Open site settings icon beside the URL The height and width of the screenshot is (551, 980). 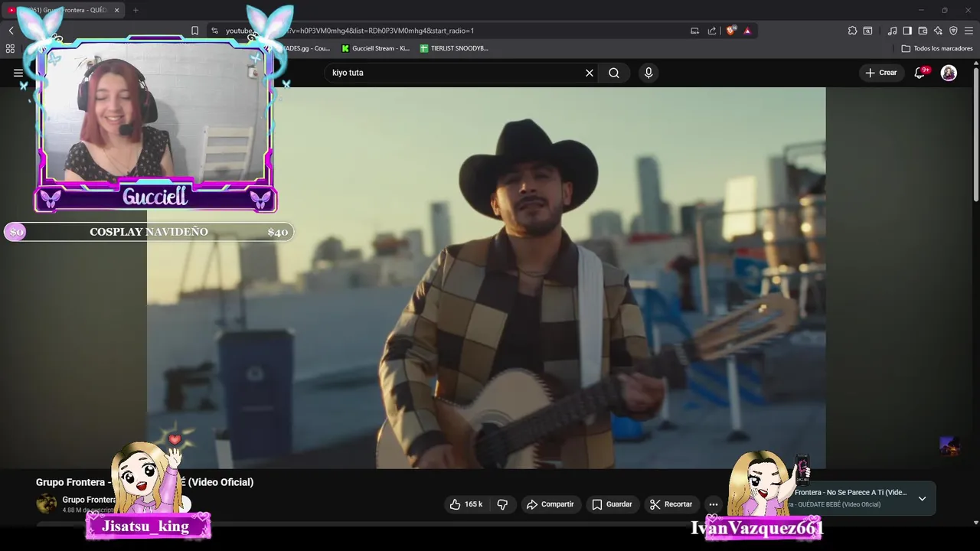point(215,31)
